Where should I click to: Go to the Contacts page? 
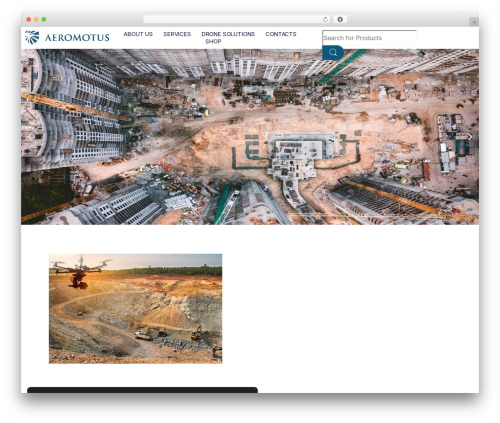click(281, 34)
